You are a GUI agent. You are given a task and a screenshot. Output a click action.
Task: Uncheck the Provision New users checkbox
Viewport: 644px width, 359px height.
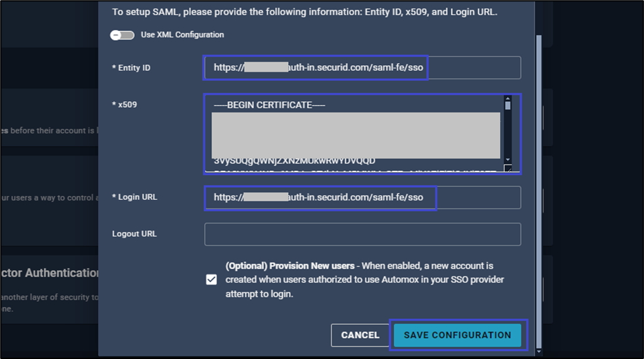coord(211,279)
